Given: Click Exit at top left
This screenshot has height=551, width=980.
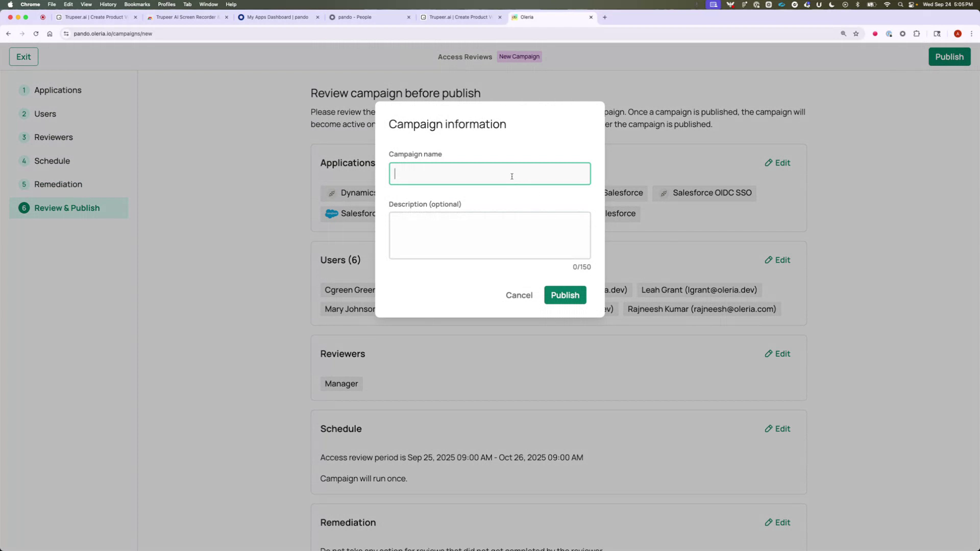Looking at the screenshot, I should click(23, 56).
